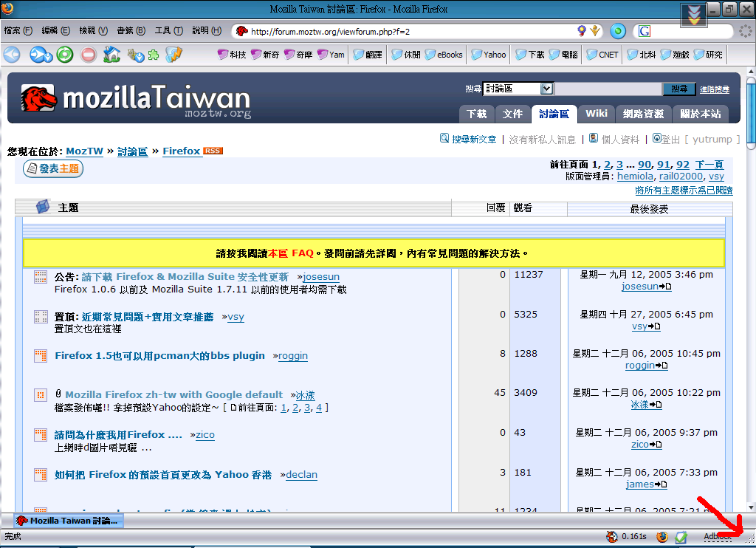Click the orange RSS feed badge

point(213,151)
